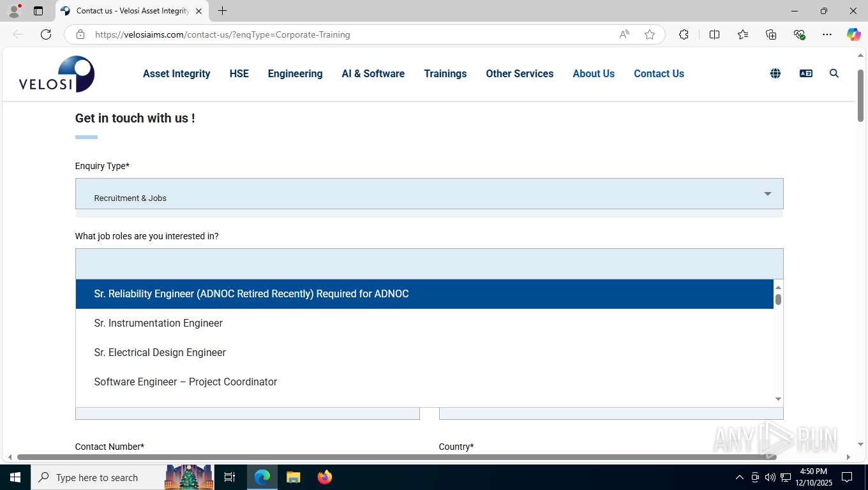Close the Contact us browser tab

[198, 11]
